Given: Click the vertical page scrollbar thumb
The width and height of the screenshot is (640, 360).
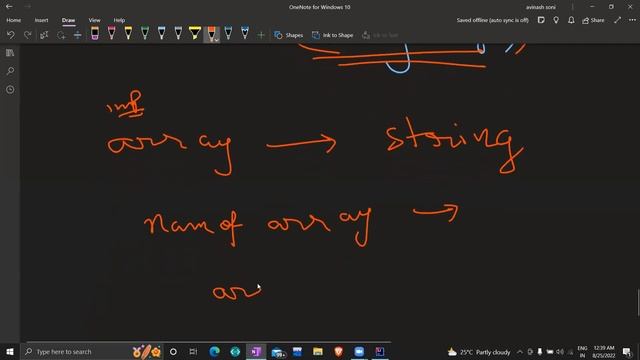Looking at the screenshot, I should click(638, 302).
